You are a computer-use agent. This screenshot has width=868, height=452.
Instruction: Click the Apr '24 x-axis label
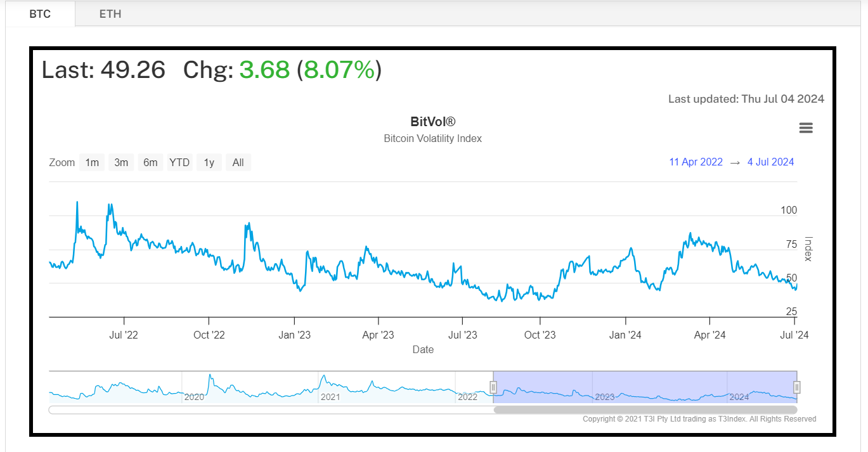pos(709,335)
